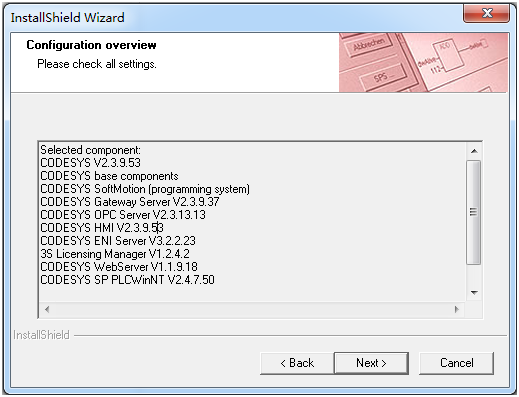Close the InstallShield Wizard window
519x397 pixels.
click(487, 13)
